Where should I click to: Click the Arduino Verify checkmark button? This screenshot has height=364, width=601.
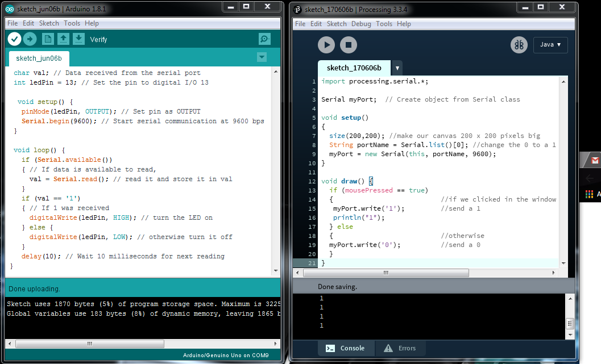pos(14,39)
